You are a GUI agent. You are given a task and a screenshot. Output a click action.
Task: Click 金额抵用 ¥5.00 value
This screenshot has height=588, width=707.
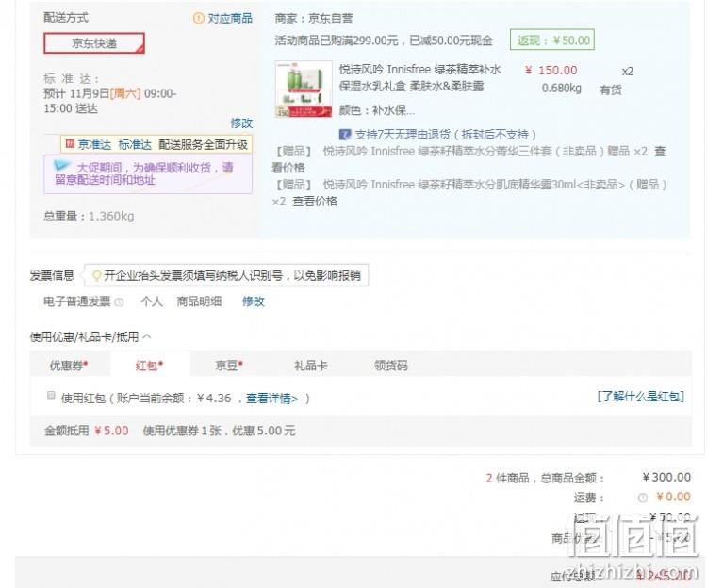click(x=111, y=431)
